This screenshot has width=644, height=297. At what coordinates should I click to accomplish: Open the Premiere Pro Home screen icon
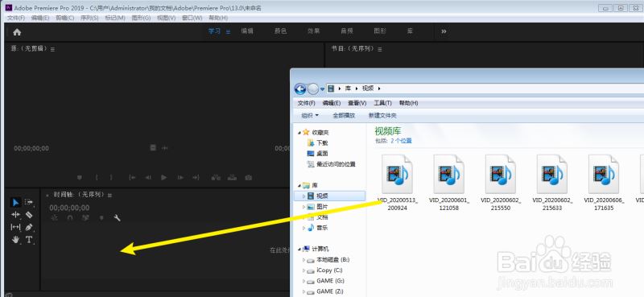pyautogui.click(x=17, y=32)
